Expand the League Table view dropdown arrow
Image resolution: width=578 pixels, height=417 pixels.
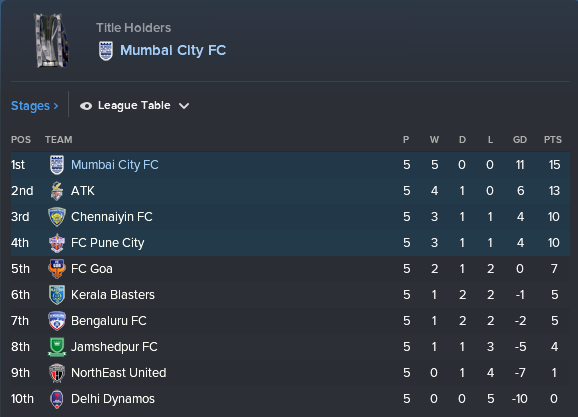click(184, 106)
